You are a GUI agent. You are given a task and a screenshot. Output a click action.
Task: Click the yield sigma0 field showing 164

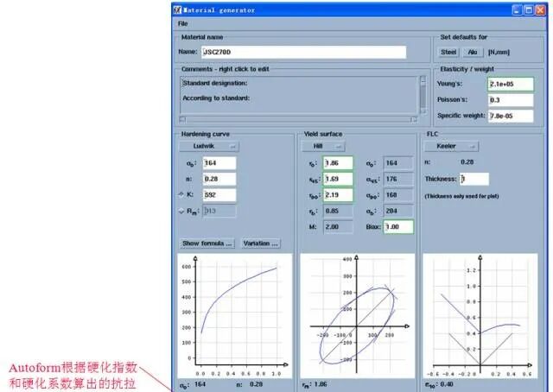pos(398,163)
